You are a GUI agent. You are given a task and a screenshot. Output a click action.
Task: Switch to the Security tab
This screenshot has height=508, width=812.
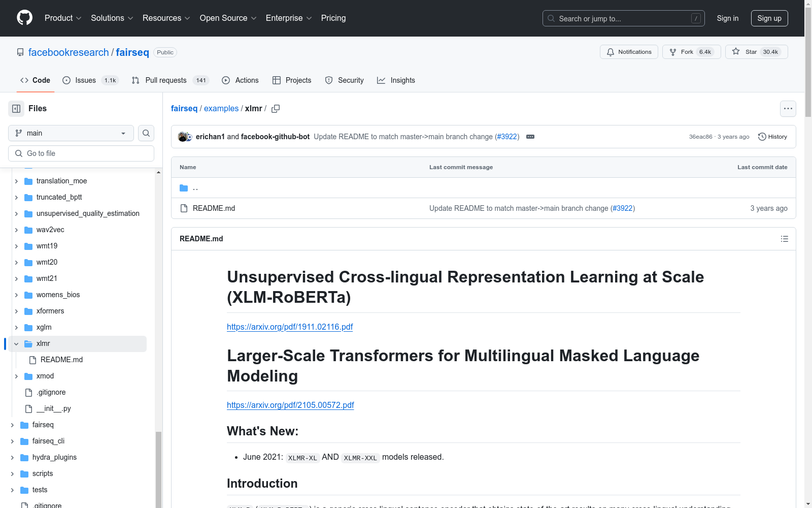tap(344, 80)
